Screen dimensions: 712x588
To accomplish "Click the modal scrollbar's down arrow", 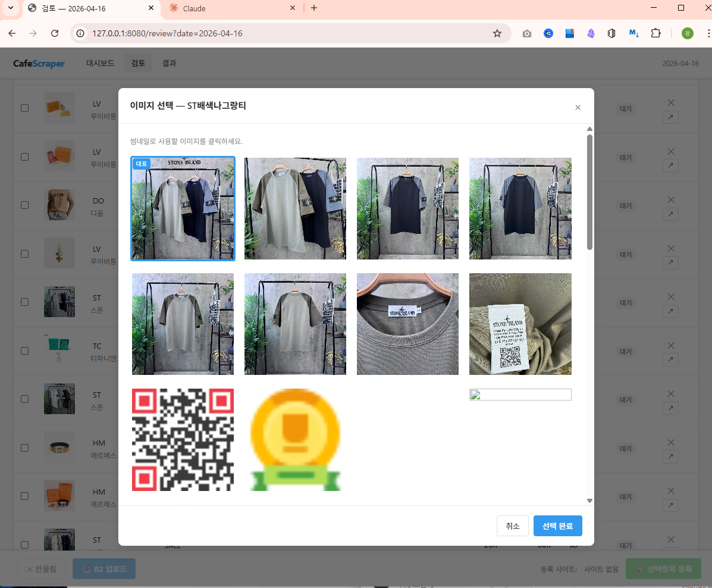I will coord(589,501).
